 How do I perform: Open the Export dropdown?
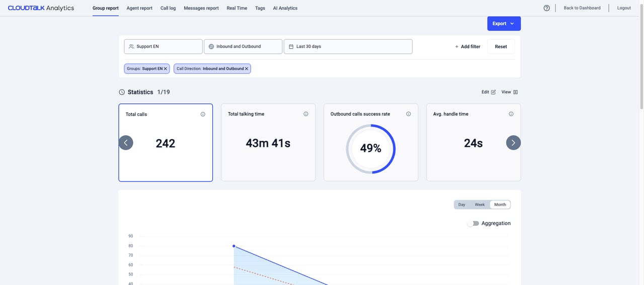[x=504, y=24]
